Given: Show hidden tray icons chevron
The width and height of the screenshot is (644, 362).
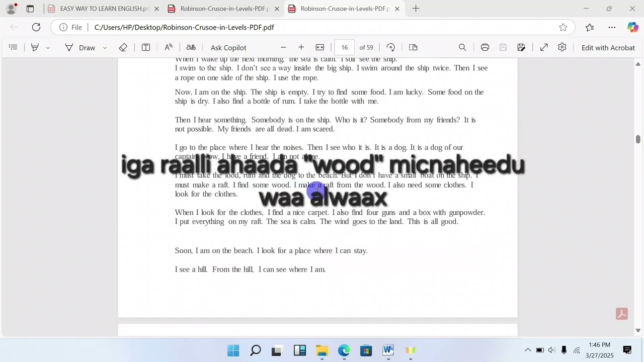Looking at the screenshot, I should point(528,350).
